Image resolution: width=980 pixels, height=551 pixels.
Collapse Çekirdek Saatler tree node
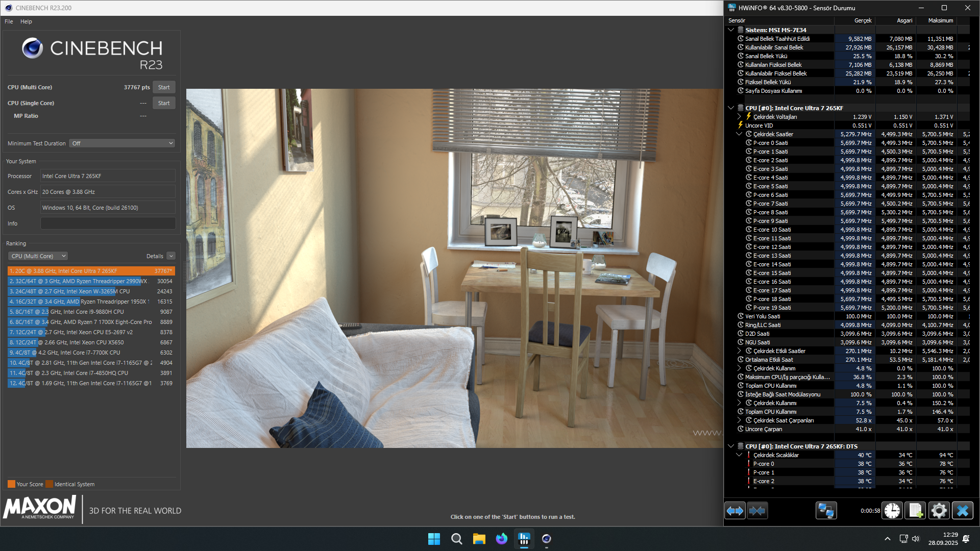point(739,134)
